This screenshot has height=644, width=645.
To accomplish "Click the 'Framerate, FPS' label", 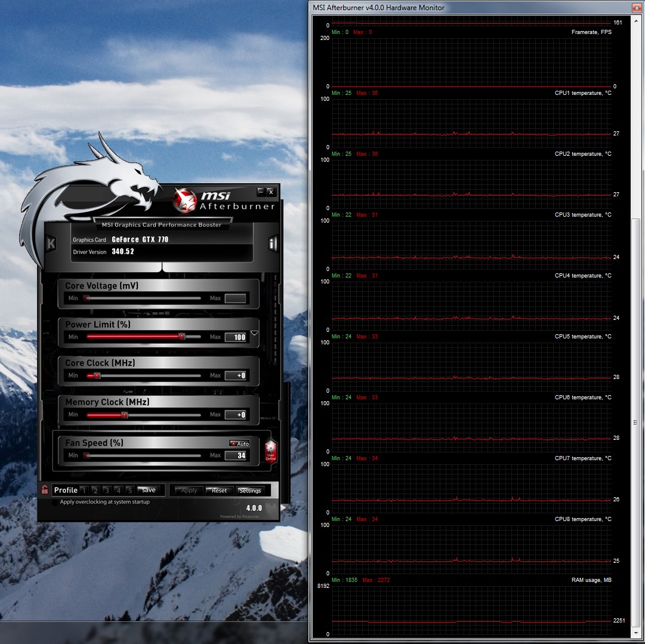I will (x=591, y=32).
